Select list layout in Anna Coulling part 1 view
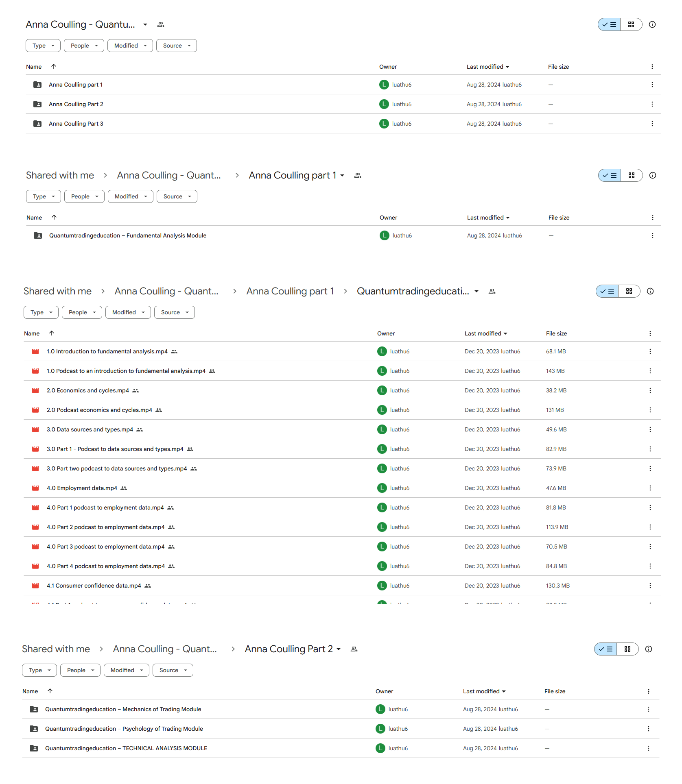This screenshot has width=682, height=784. pos(610,175)
